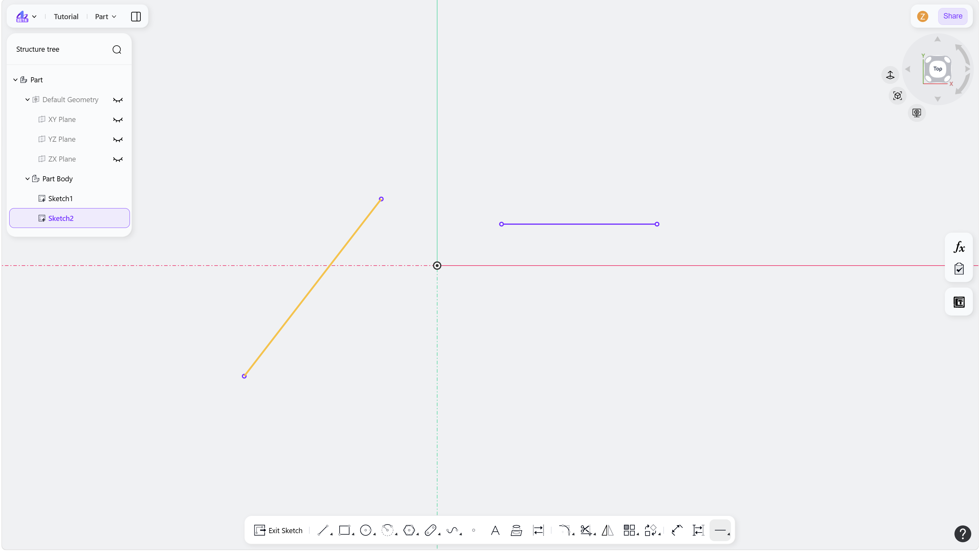
Task: Rotate view right with cube arrow
Action: coord(968,69)
